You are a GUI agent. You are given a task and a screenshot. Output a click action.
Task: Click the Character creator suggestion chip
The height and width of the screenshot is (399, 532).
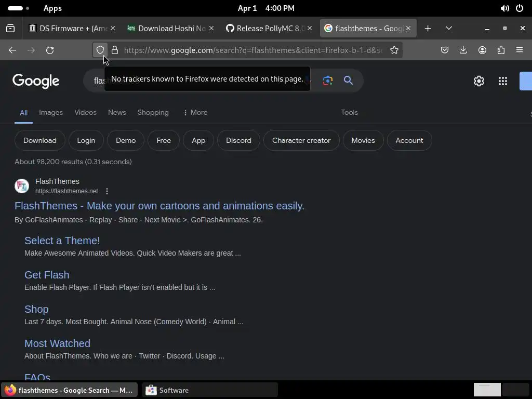tap(301, 140)
